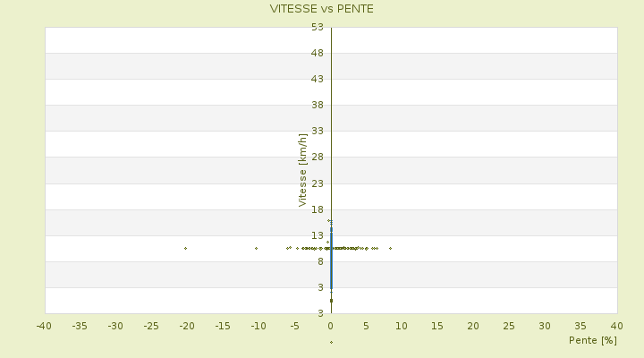Select the leftmost data point near -20
Viewport: 644px width, 358px height.
click(x=185, y=248)
